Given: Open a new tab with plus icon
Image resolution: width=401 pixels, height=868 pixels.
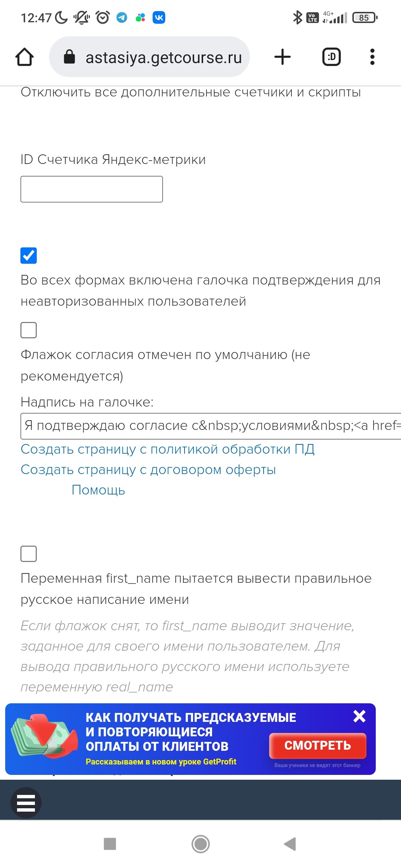Looking at the screenshot, I should click(x=282, y=57).
